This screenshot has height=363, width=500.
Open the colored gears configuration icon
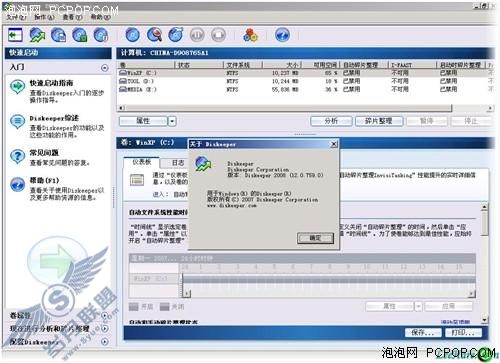(x=250, y=35)
